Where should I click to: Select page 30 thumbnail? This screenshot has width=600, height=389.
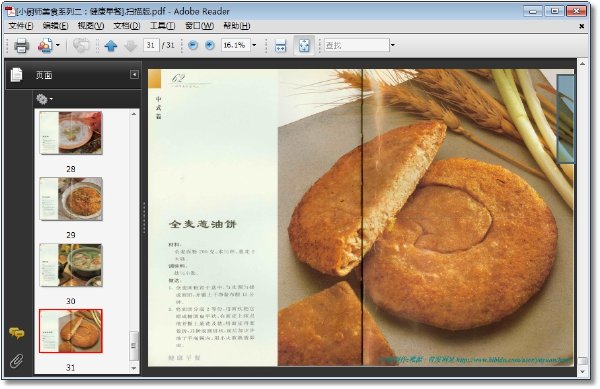click(x=71, y=265)
